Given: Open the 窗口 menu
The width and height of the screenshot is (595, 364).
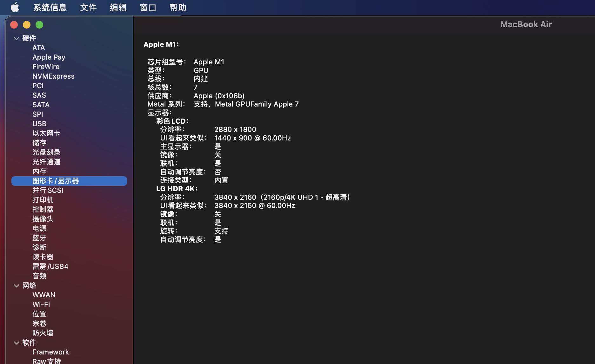Looking at the screenshot, I should (x=147, y=7).
